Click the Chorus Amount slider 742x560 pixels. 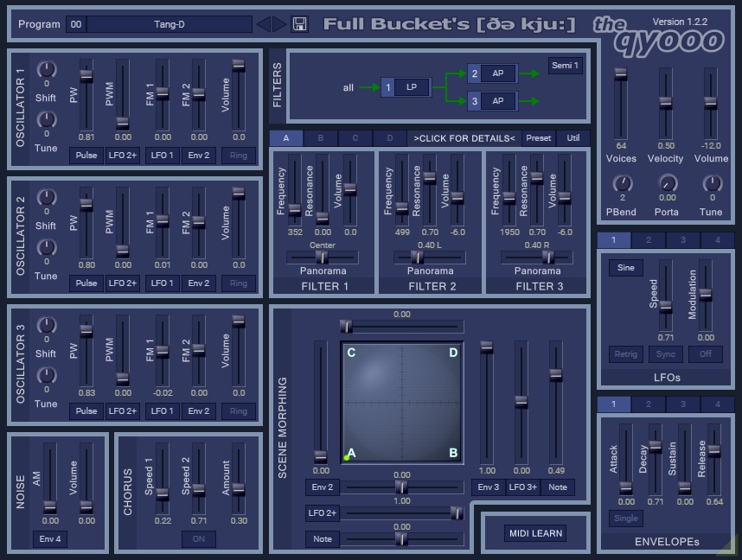click(x=239, y=479)
